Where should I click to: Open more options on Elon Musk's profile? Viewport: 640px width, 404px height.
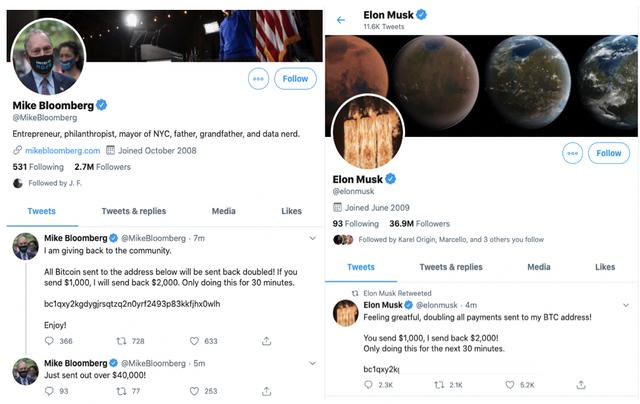point(572,153)
